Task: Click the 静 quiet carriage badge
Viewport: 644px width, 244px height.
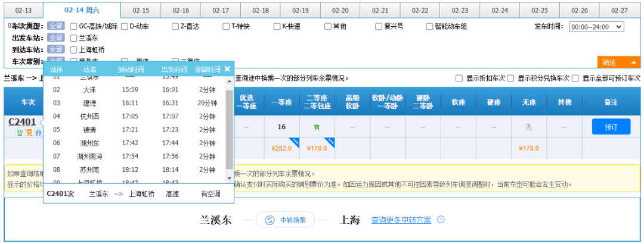Action: 38,133
